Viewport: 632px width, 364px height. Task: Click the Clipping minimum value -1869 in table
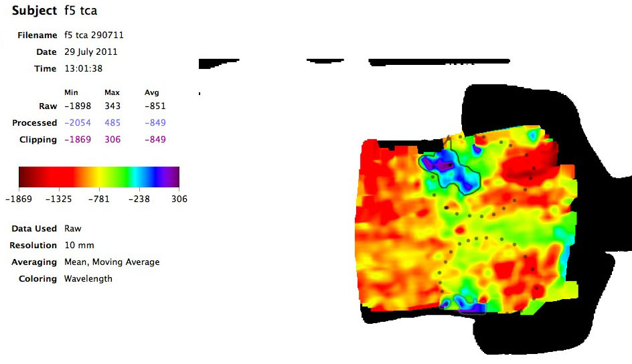pyautogui.click(x=77, y=140)
